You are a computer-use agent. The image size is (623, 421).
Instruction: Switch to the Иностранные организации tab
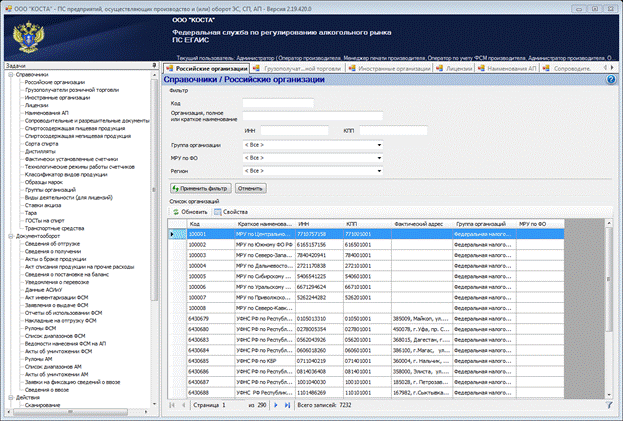[x=390, y=68]
